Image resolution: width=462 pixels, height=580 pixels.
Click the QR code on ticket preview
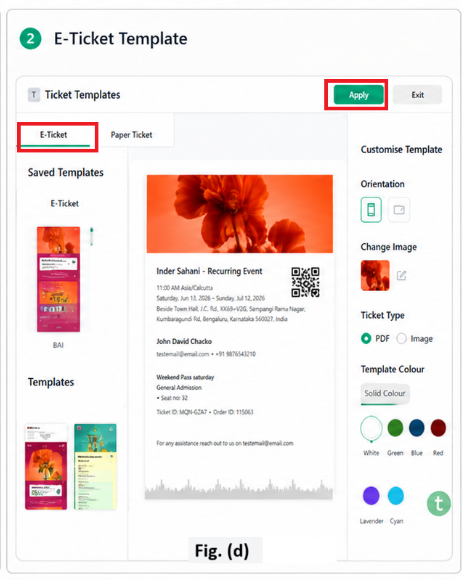[305, 282]
